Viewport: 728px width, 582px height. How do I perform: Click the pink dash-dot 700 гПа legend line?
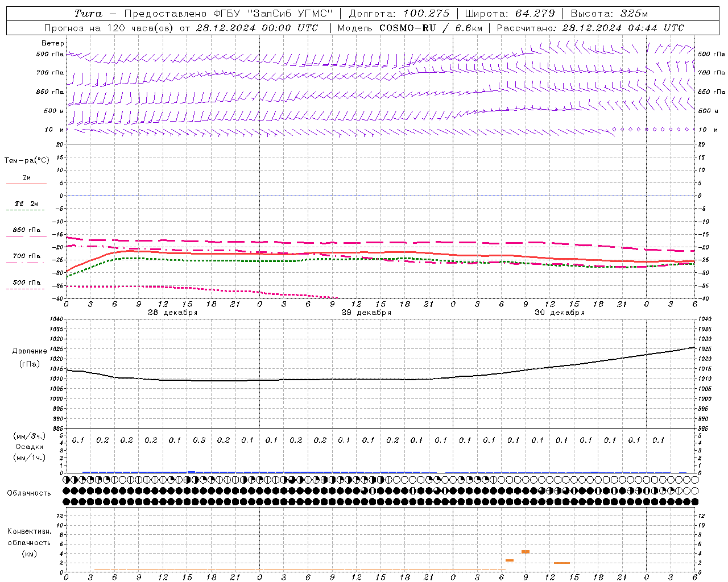pos(26,263)
